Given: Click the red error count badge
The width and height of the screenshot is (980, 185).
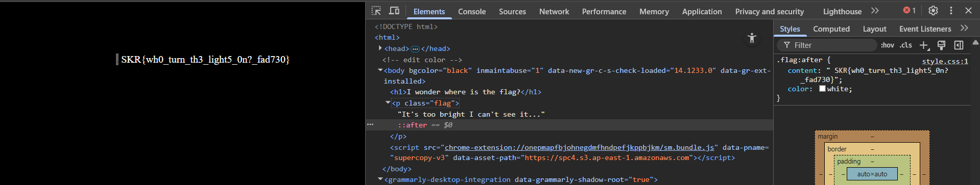Looking at the screenshot, I should pos(910,11).
